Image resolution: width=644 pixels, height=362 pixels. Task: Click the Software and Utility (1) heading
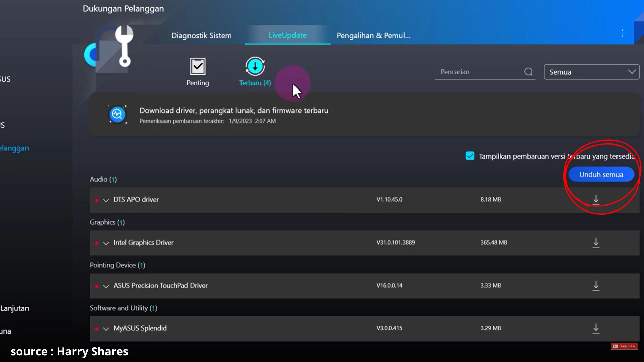[x=123, y=308]
